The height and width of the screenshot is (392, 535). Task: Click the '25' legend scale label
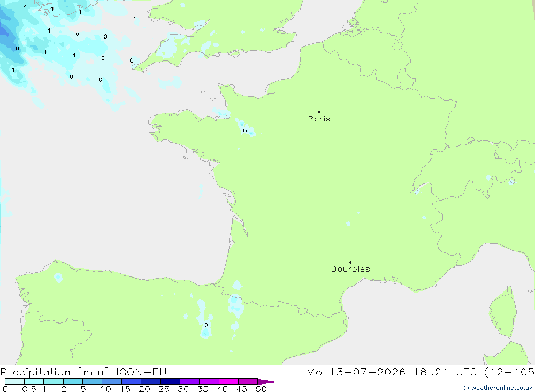coord(164,389)
